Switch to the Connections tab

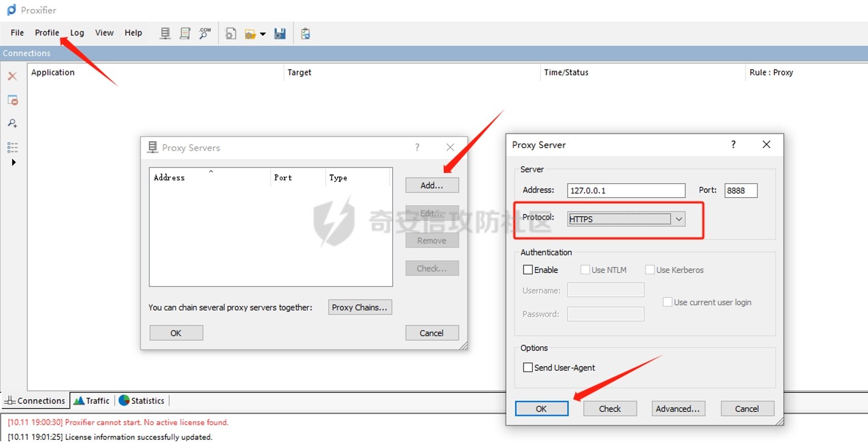coord(35,400)
